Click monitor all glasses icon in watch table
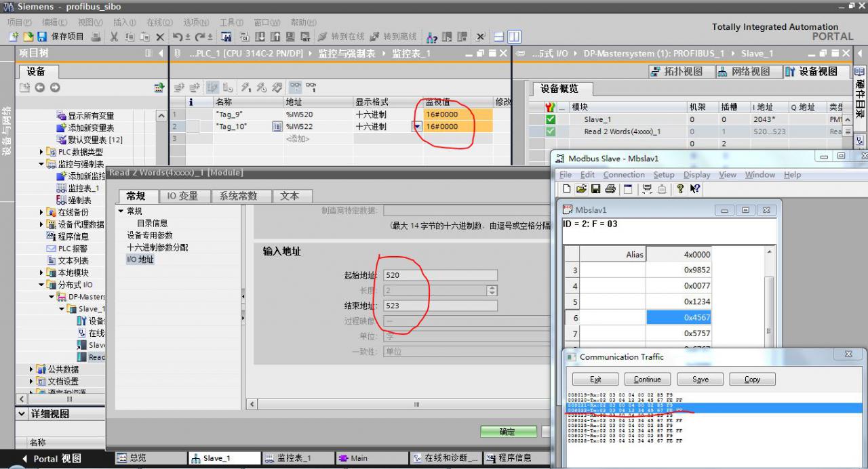This screenshot has width=868, height=469. coord(296,87)
